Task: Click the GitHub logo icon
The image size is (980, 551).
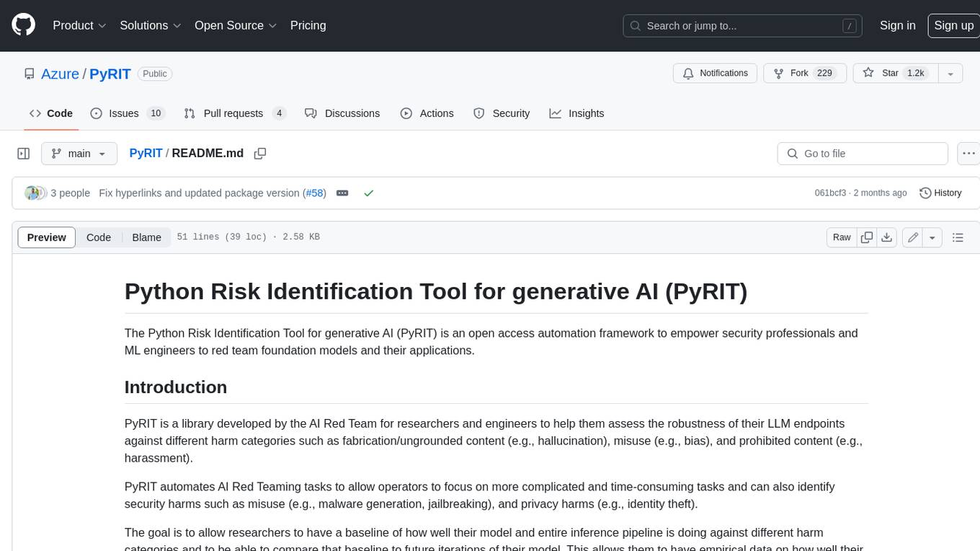Action: [x=24, y=25]
